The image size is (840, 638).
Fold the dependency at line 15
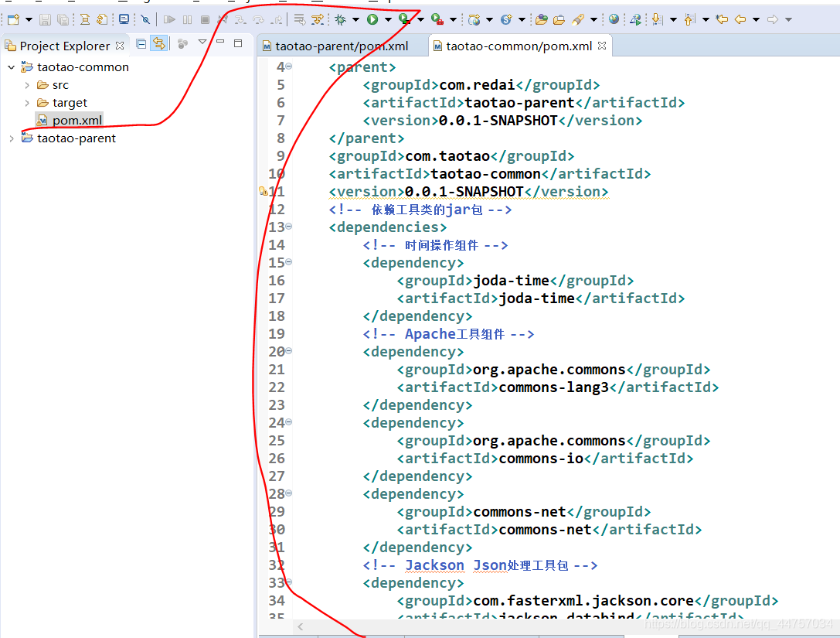[289, 262]
